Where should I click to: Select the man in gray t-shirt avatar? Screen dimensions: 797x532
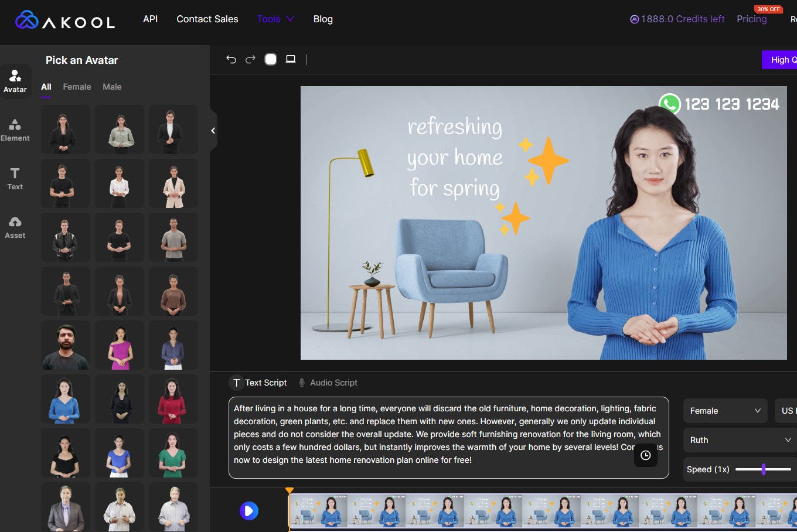pyautogui.click(x=173, y=237)
